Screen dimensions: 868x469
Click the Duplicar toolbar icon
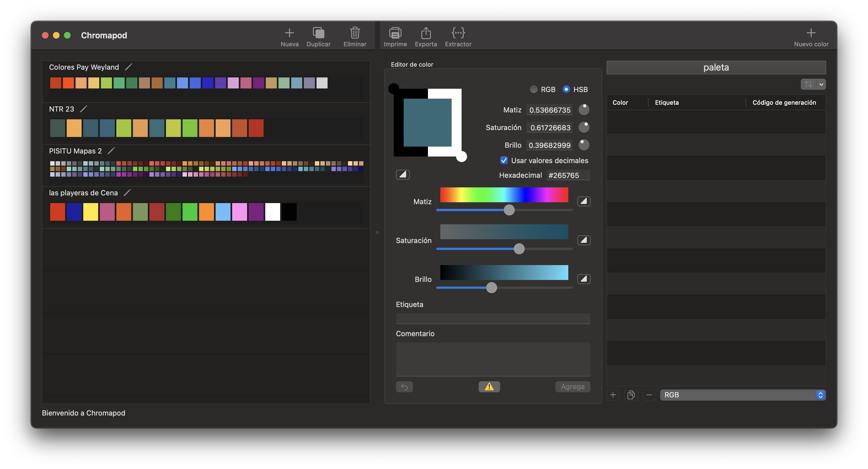318,33
